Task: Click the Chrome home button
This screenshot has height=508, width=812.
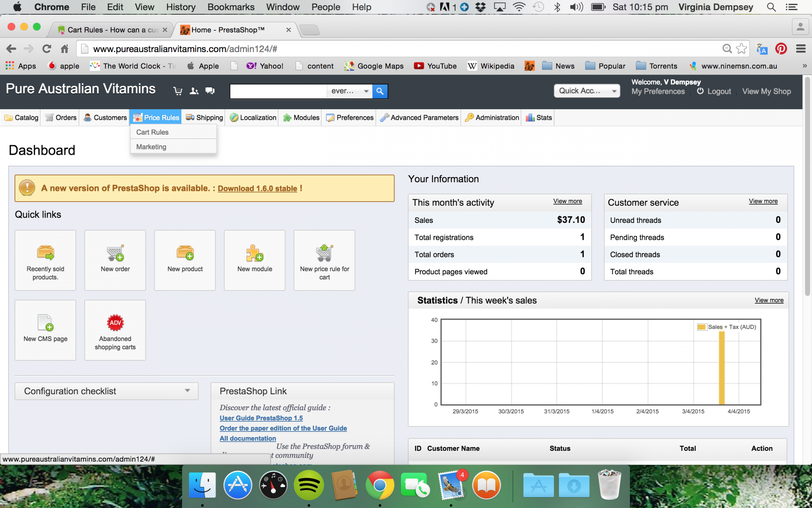Action: pos(65,49)
